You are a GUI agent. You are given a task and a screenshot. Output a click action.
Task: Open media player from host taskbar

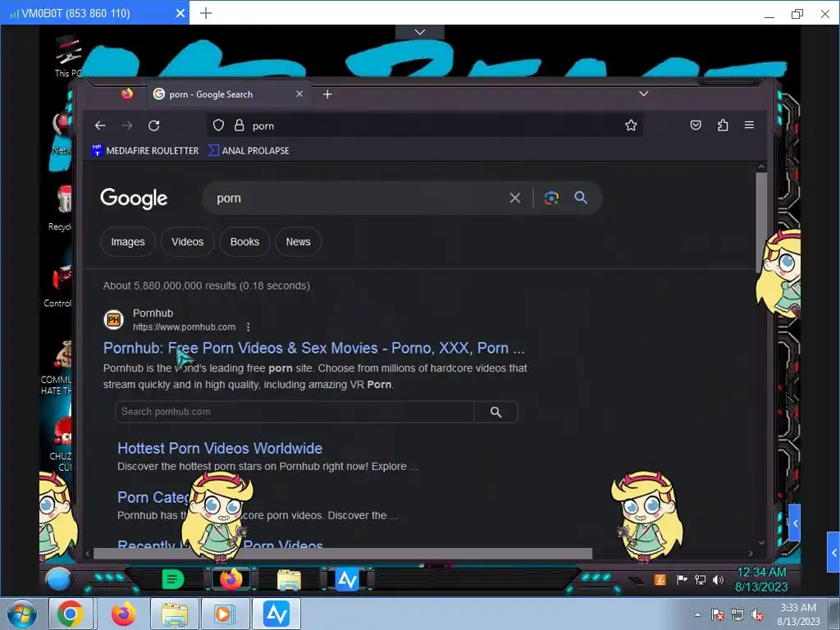[224, 614]
